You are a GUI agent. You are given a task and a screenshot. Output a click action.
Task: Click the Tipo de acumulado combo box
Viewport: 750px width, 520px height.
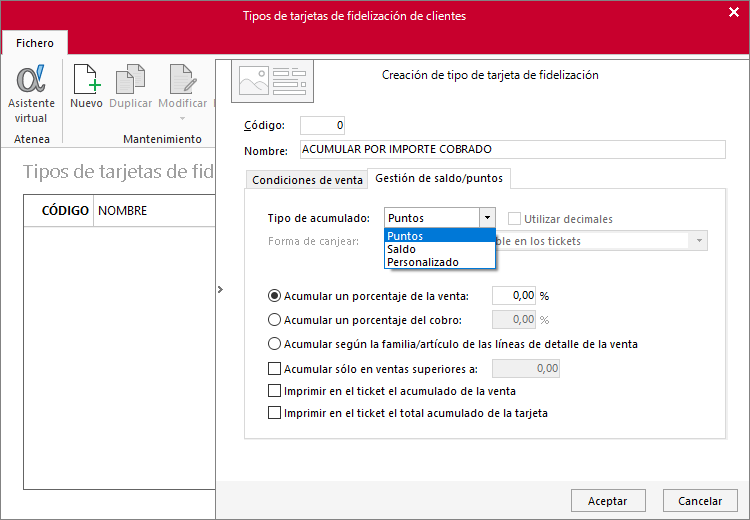pos(440,218)
